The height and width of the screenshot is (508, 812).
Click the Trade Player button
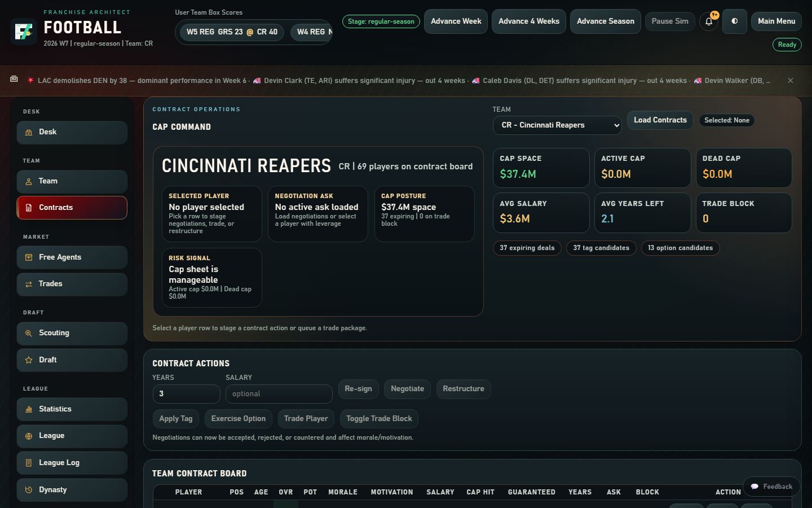[306, 419]
